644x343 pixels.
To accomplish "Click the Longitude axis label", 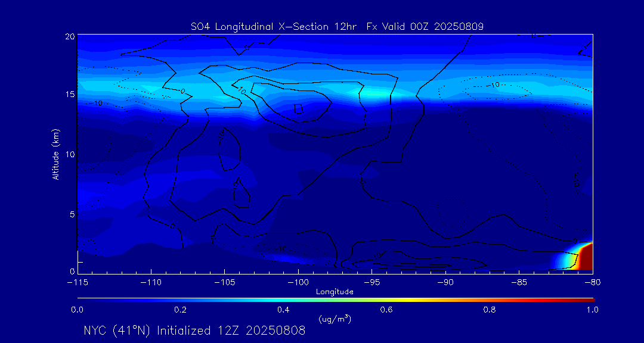I will (x=335, y=292).
